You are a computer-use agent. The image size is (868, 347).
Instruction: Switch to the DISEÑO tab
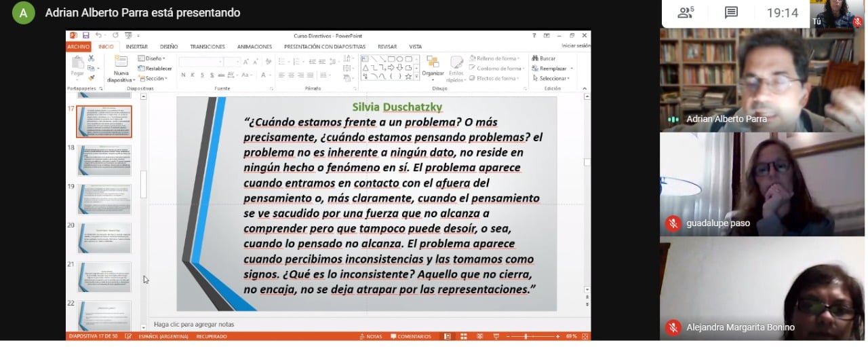coord(169,47)
